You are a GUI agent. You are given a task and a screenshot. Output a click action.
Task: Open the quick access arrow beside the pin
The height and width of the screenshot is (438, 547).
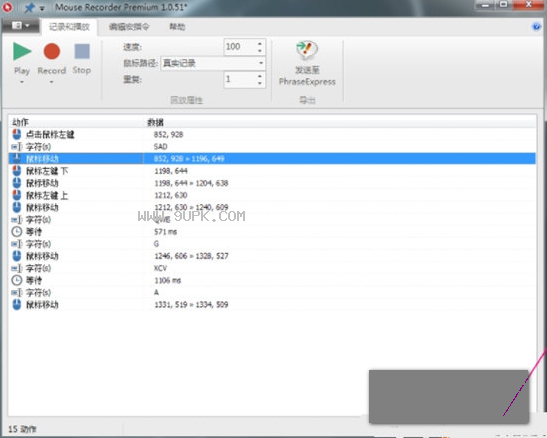(42, 8)
